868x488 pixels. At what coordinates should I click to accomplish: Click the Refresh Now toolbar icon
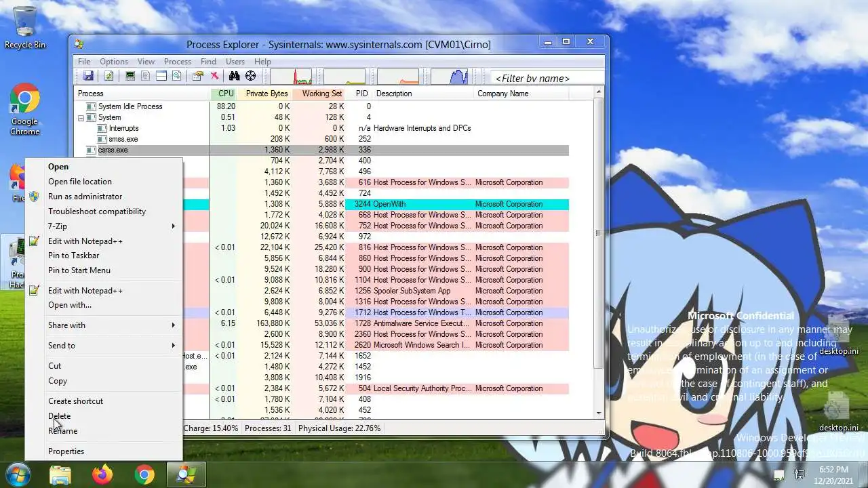pyautogui.click(x=108, y=76)
